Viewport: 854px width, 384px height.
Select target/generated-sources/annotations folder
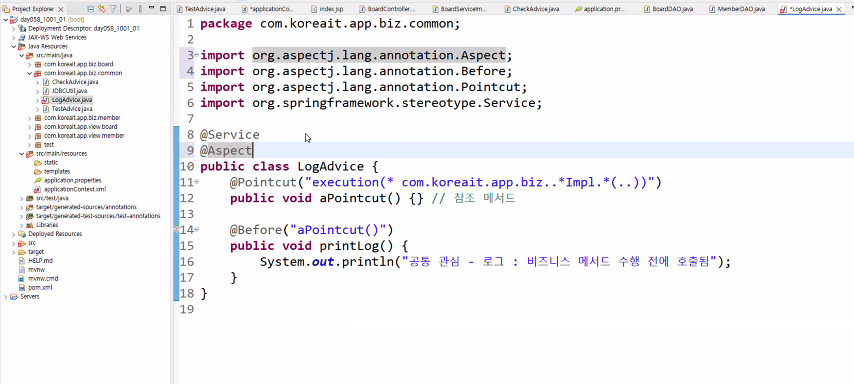[86, 207]
